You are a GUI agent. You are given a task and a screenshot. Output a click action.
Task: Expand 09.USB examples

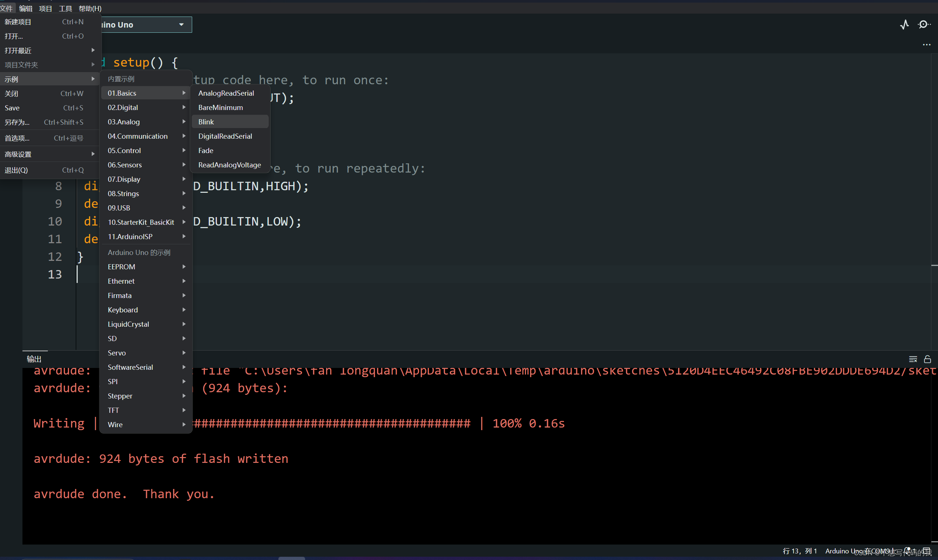[147, 208]
